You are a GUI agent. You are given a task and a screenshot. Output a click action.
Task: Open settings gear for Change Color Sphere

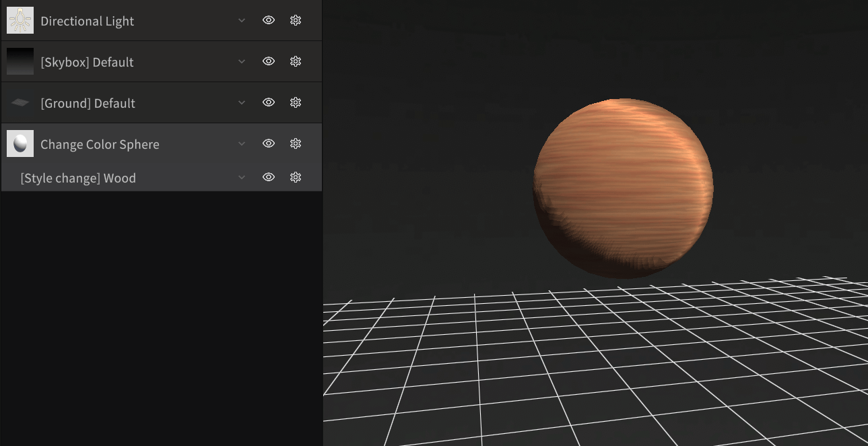[x=295, y=144]
